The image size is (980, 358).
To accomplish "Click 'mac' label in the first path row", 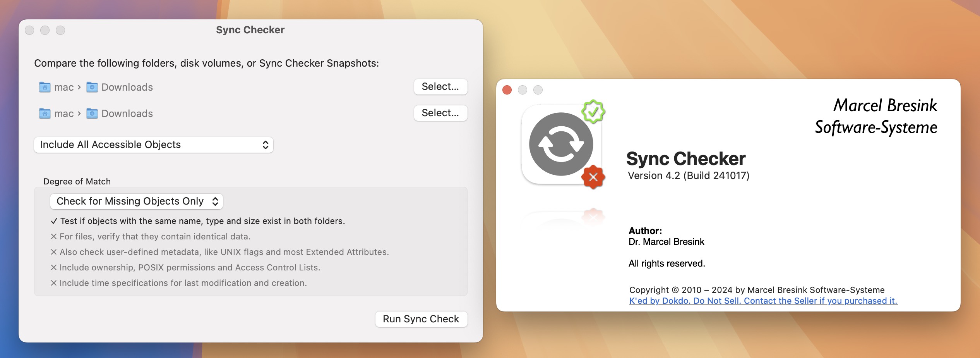I will 64,88.
